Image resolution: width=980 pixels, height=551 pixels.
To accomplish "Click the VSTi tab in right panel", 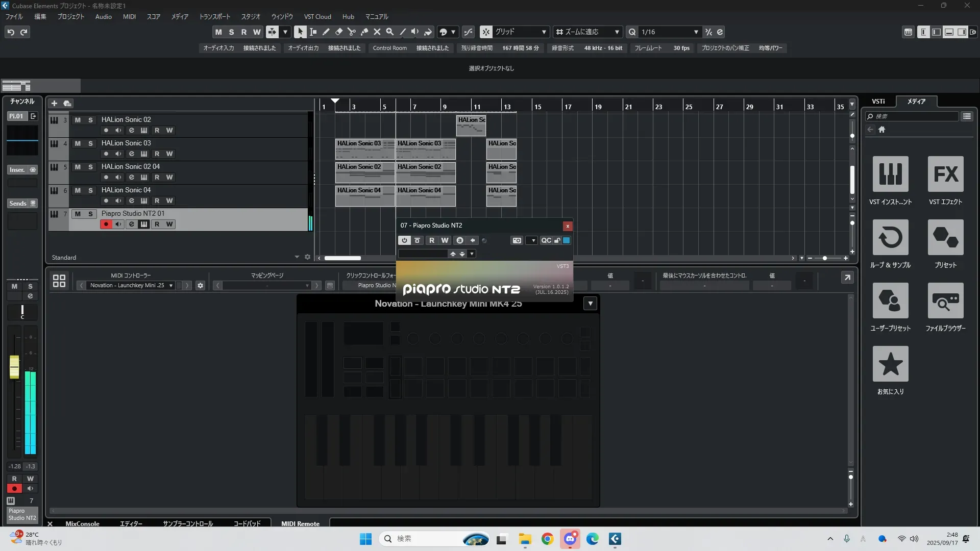I will [878, 101].
